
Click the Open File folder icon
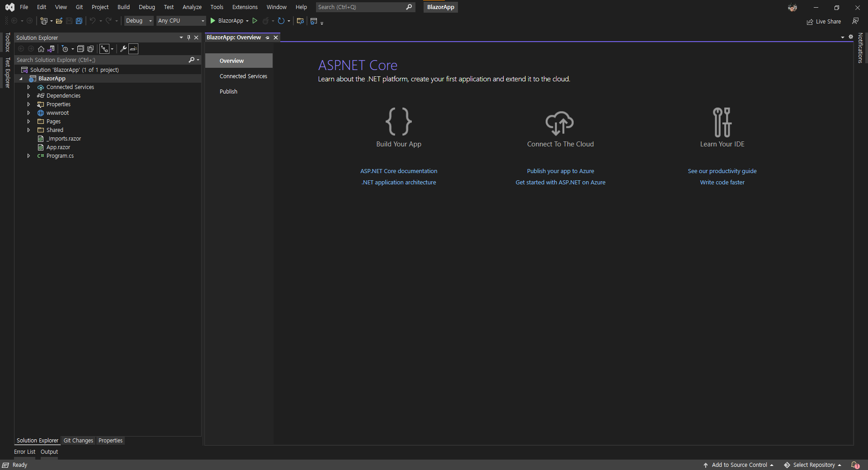click(59, 21)
